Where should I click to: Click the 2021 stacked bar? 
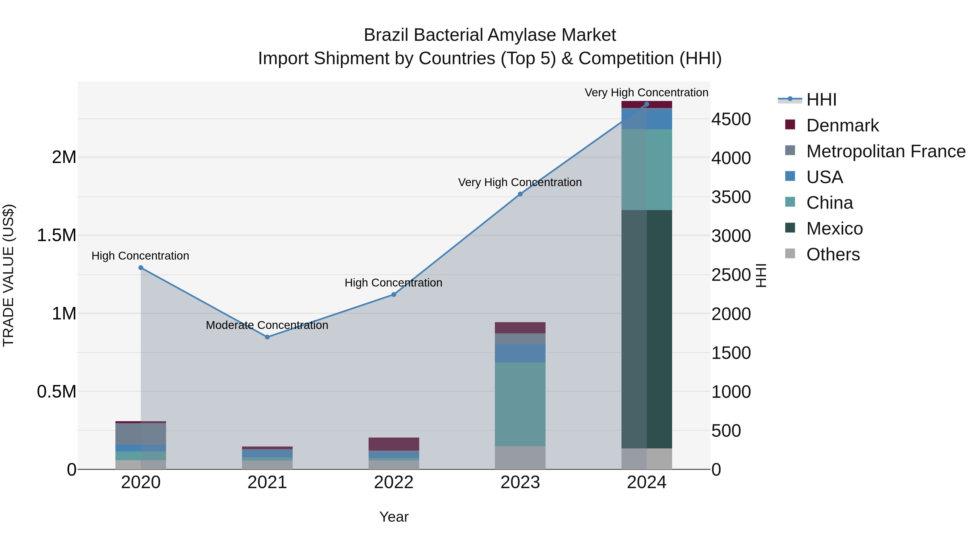[267, 458]
